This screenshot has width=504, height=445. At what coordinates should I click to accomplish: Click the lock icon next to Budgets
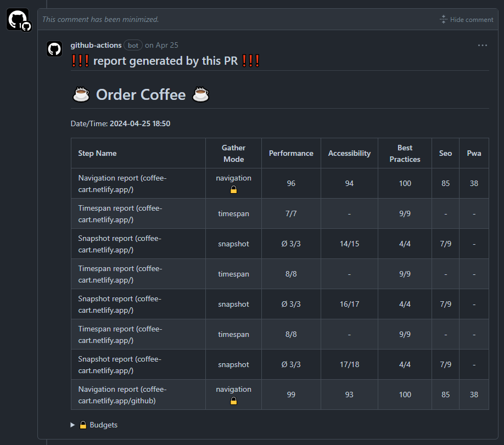point(83,425)
